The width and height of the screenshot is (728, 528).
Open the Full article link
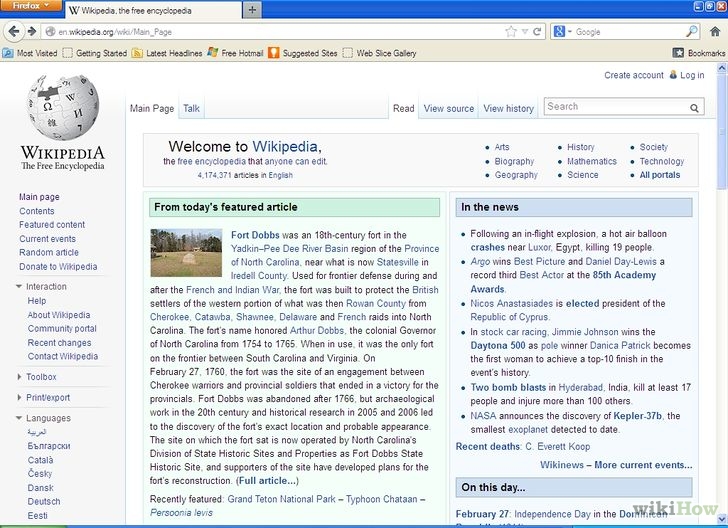267,481
